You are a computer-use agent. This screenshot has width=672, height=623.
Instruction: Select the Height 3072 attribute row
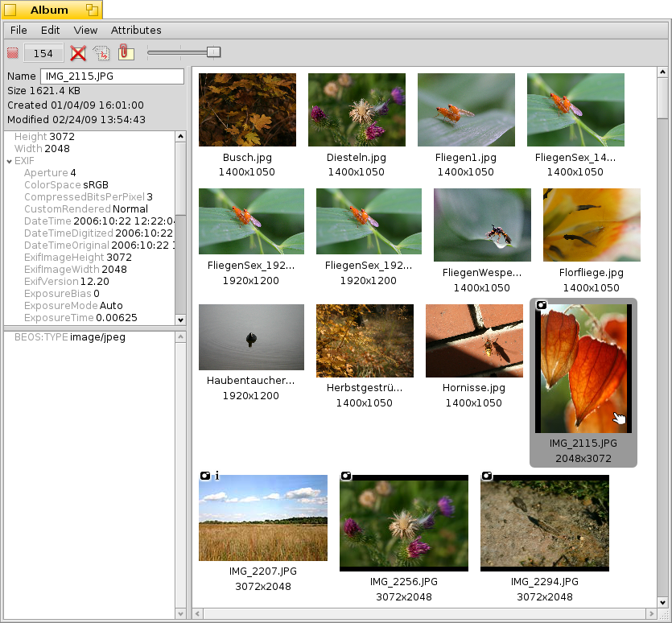[x=44, y=137]
